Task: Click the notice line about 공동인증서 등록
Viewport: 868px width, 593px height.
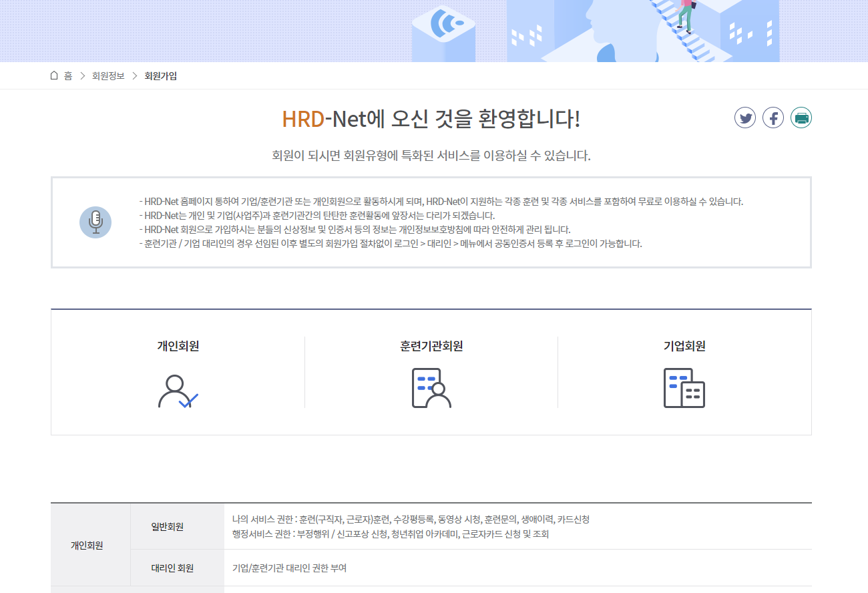Action: pos(391,243)
